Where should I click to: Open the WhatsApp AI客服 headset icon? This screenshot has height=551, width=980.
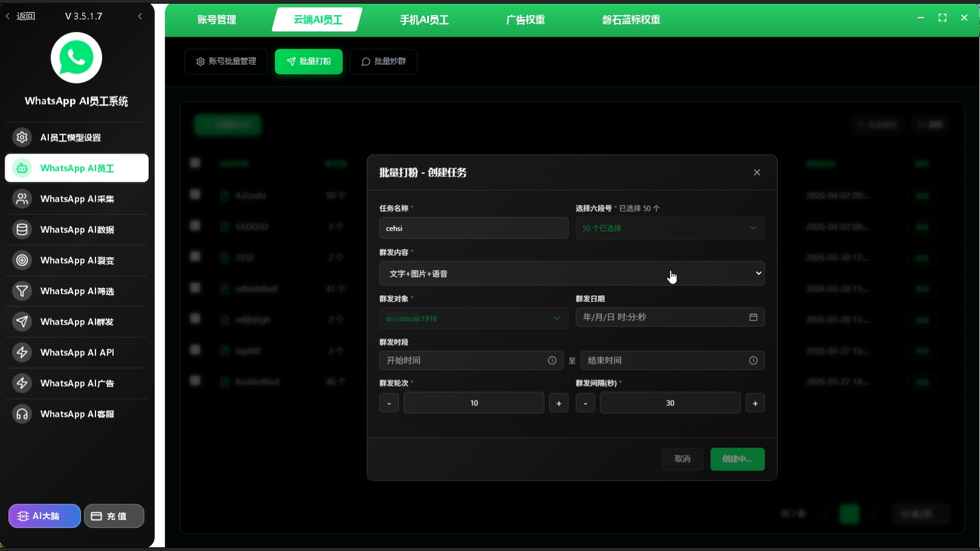point(22,414)
